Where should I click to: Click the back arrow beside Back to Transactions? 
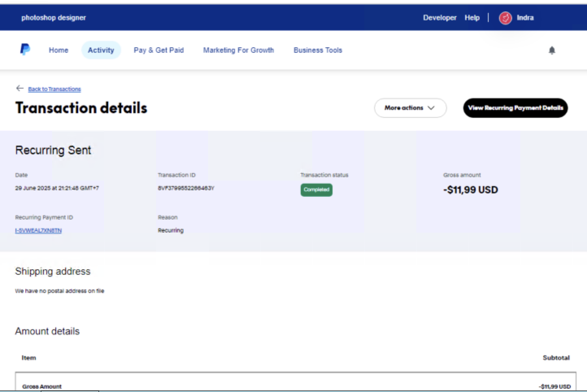20,88
